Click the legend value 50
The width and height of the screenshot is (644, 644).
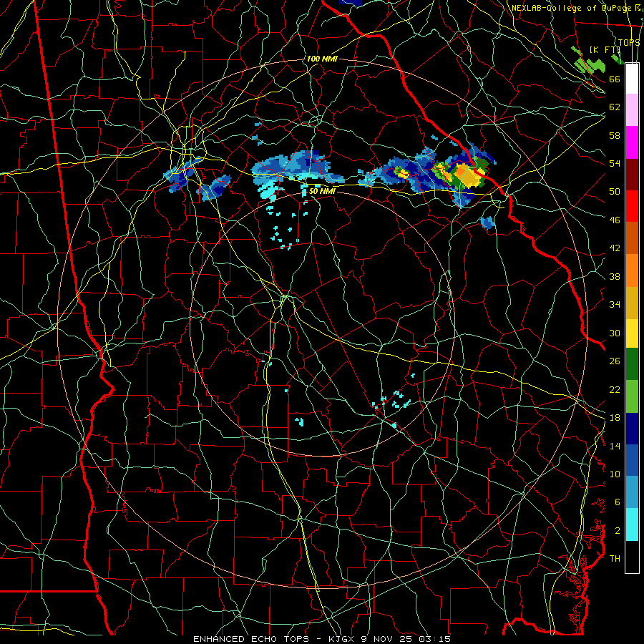tap(615, 192)
